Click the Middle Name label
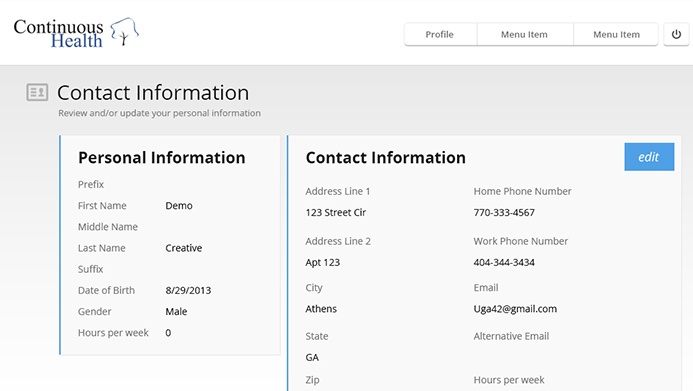The image size is (693, 391). pos(108,227)
